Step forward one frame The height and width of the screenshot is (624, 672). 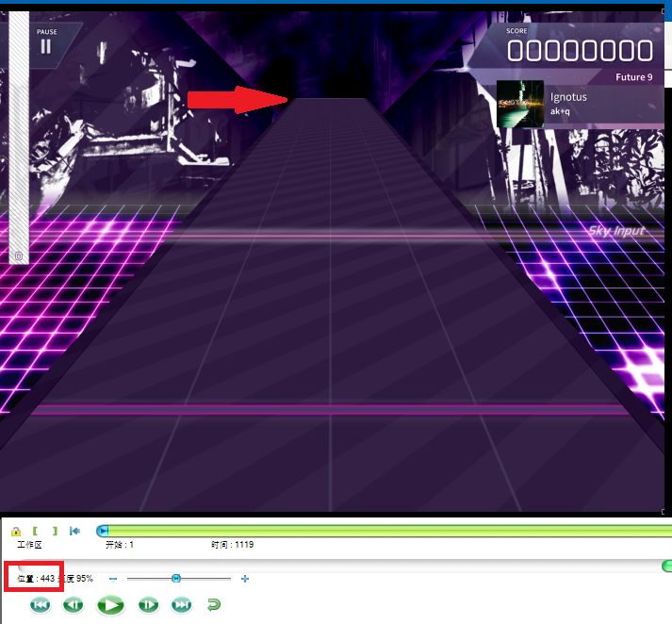pos(149,605)
